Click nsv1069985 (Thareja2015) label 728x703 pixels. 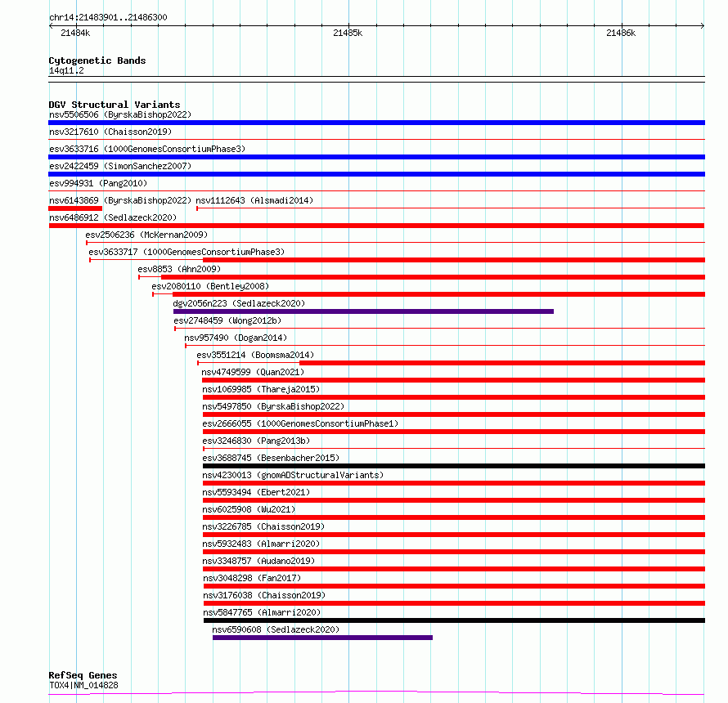click(262, 389)
